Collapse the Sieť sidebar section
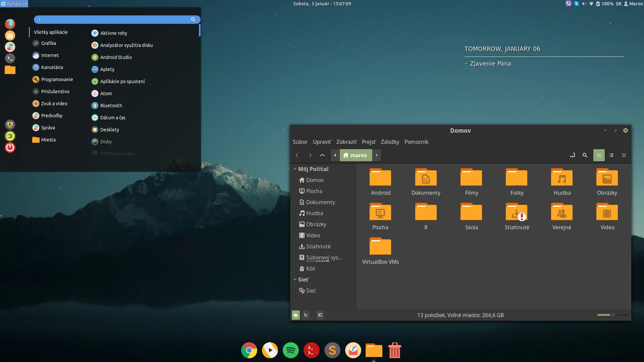 coord(295,280)
